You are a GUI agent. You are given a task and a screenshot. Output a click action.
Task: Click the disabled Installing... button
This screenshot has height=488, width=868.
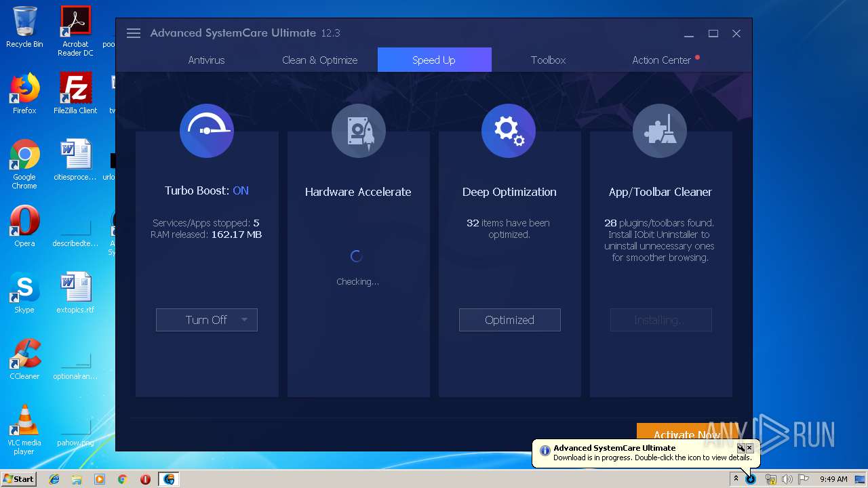(661, 320)
